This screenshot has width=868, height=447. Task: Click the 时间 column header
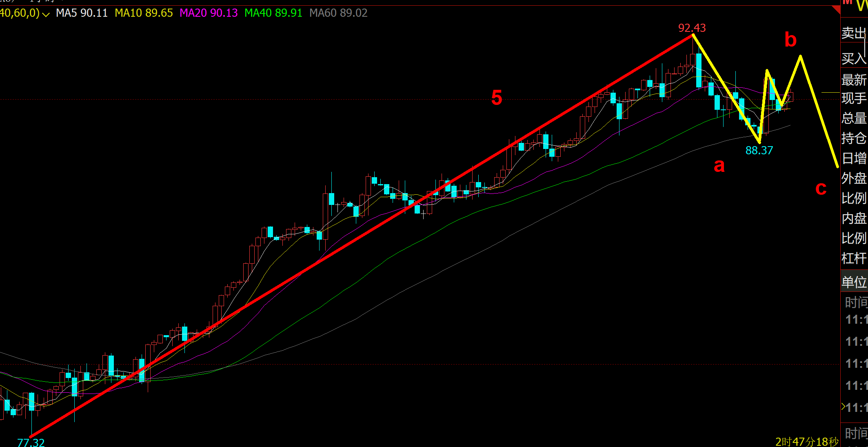(856, 302)
